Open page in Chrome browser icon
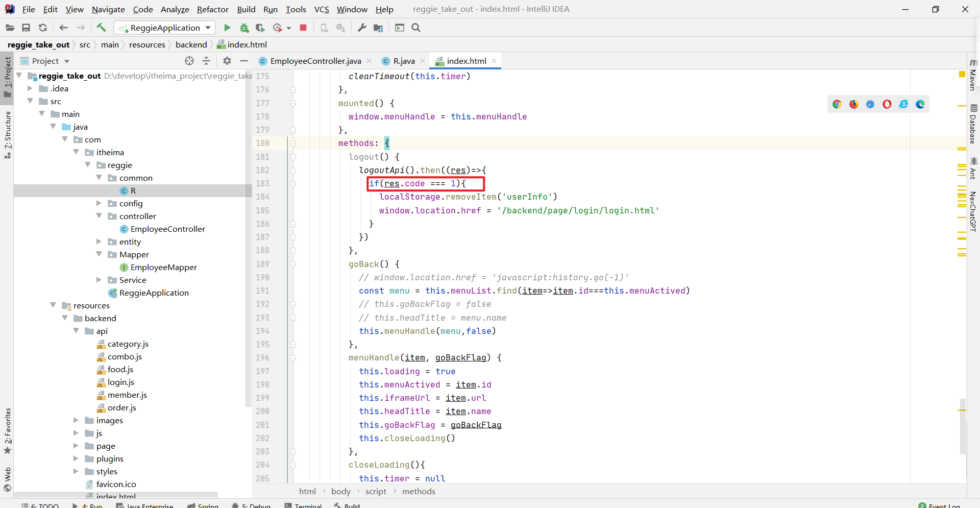The width and height of the screenshot is (980, 508). (x=837, y=104)
